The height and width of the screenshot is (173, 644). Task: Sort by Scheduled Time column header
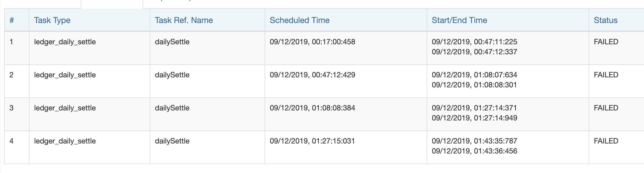[x=300, y=20]
